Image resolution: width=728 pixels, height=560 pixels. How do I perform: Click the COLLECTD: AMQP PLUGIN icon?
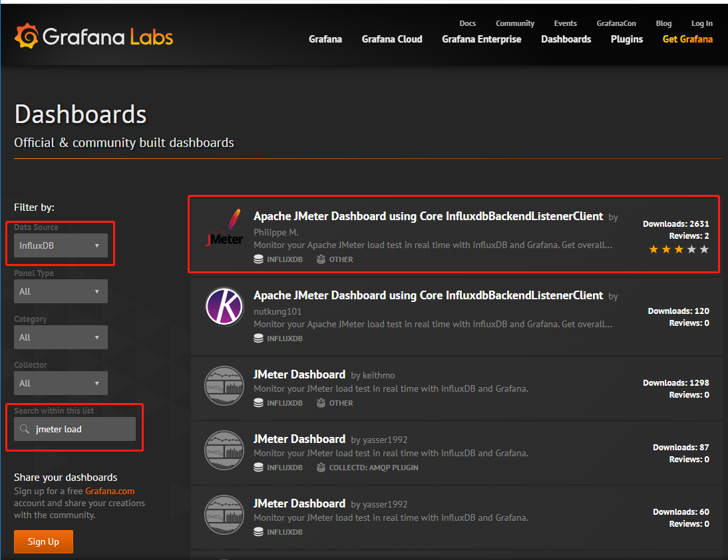click(321, 467)
